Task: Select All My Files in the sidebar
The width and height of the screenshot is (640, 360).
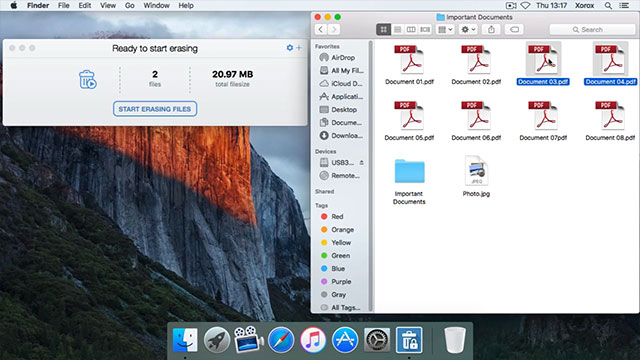Action: point(341,71)
